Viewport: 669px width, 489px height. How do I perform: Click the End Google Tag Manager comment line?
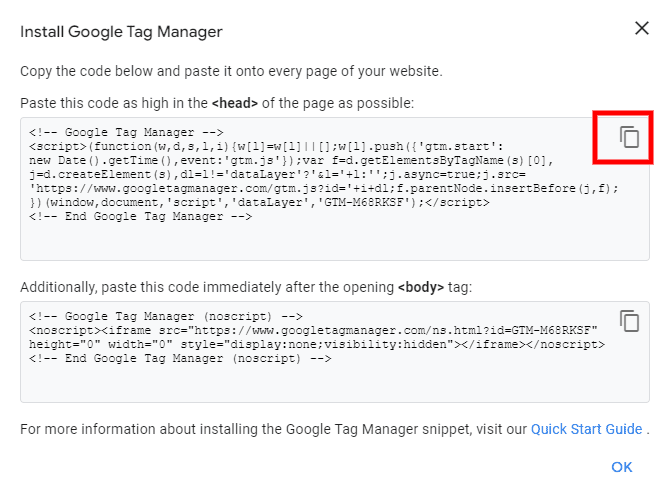click(140, 216)
